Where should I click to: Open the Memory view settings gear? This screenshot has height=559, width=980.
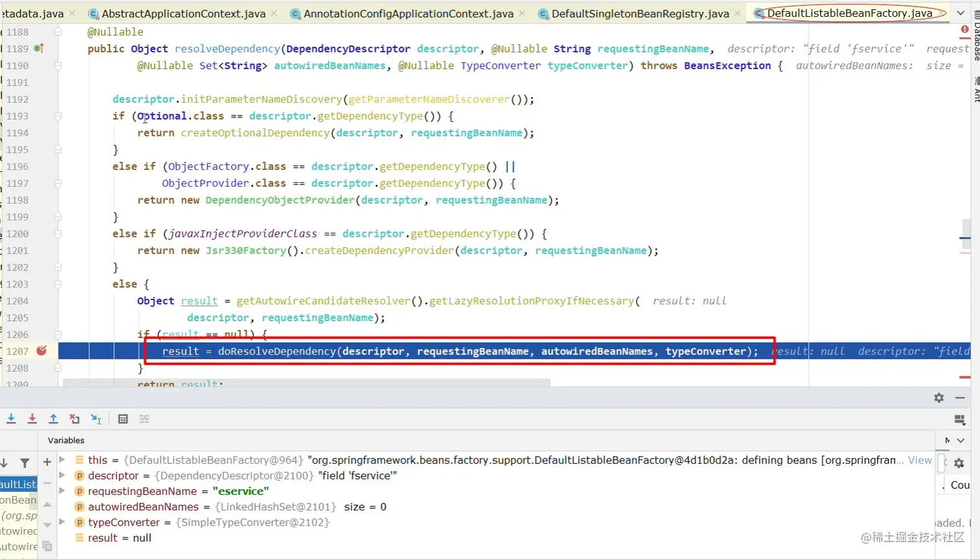[959, 463]
